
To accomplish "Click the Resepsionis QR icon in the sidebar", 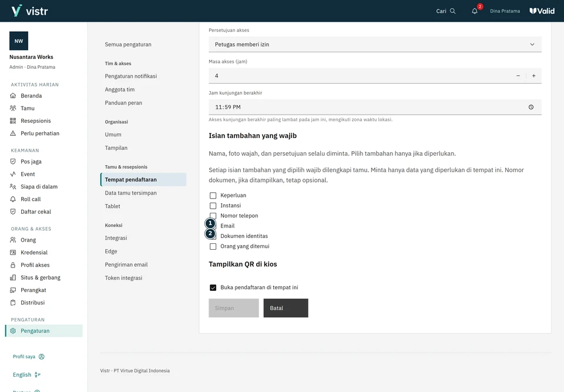I will point(13,121).
